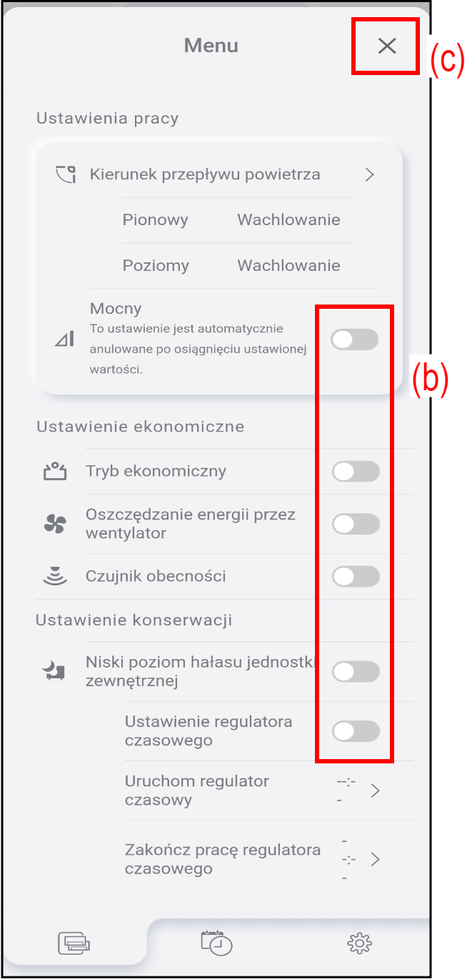Image resolution: width=472 pixels, height=980 pixels.
Task: Toggle Czujnik obecności switch
Action: [x=356, y=576]
